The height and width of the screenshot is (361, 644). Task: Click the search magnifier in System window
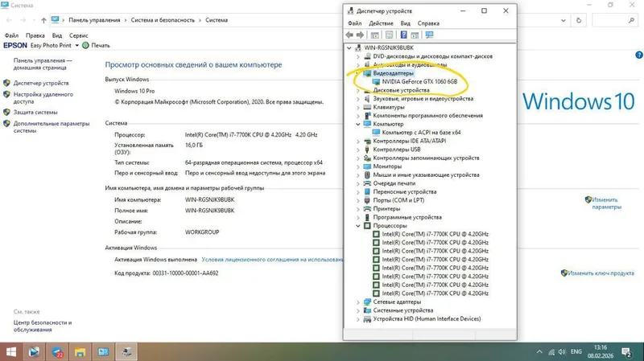(631, 20)
